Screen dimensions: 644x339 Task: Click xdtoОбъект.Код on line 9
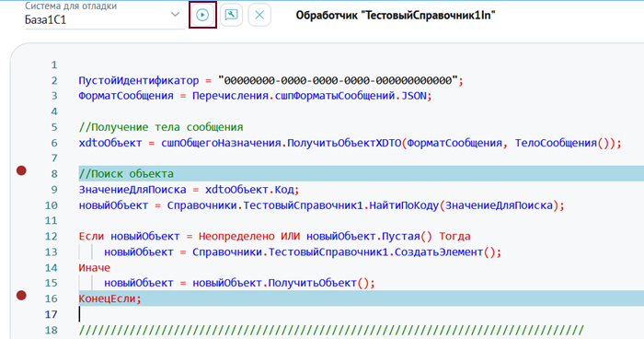249,190
